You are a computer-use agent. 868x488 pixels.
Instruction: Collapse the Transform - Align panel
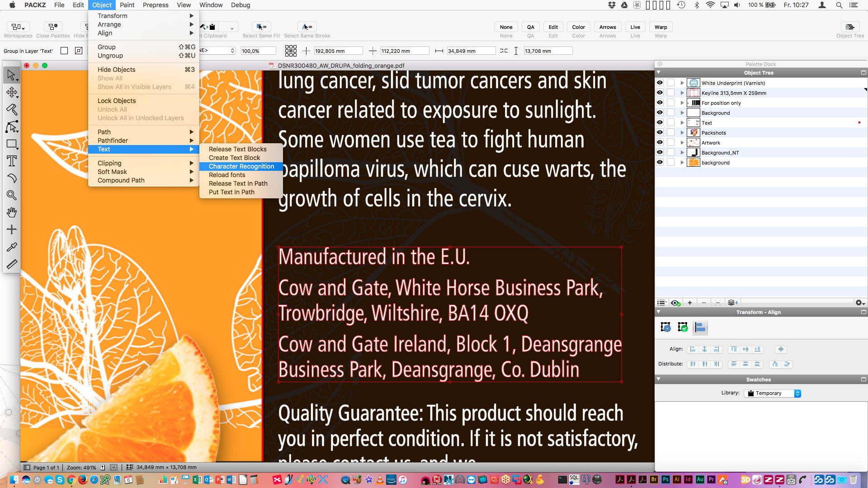[659, 312]
